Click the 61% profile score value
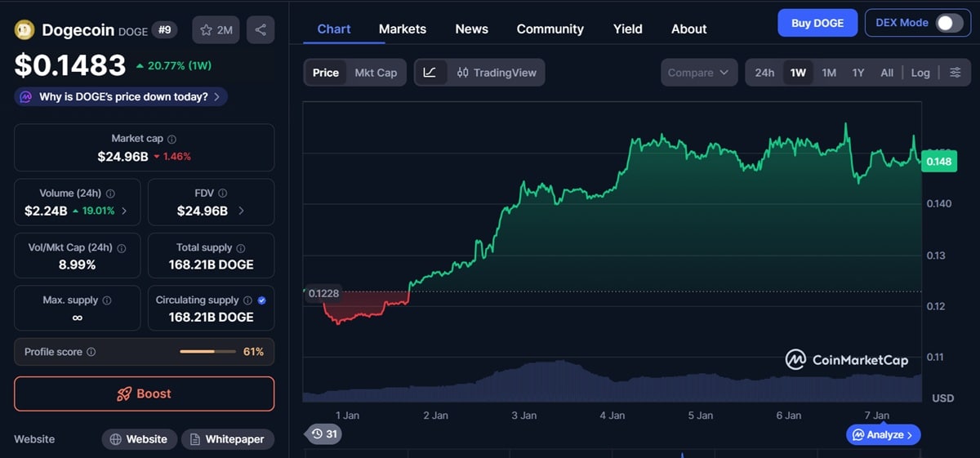The image size is (980, 458). (253, 352)
